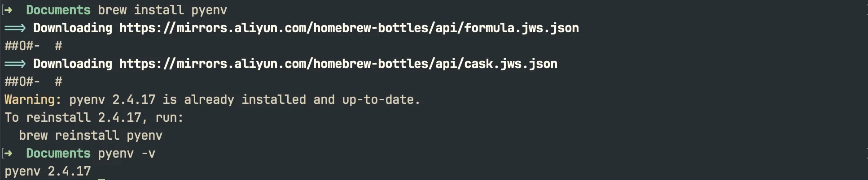868x180 pixels.
Task: Click the second bold 'Downloading' word
Action: [x=73, y=64]
